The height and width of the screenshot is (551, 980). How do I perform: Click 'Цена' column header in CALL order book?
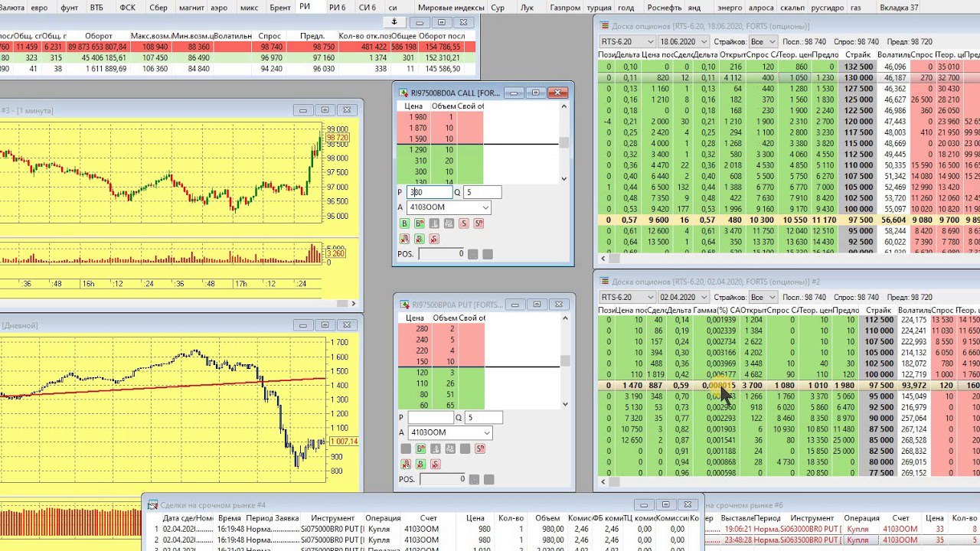pos(413,106)
